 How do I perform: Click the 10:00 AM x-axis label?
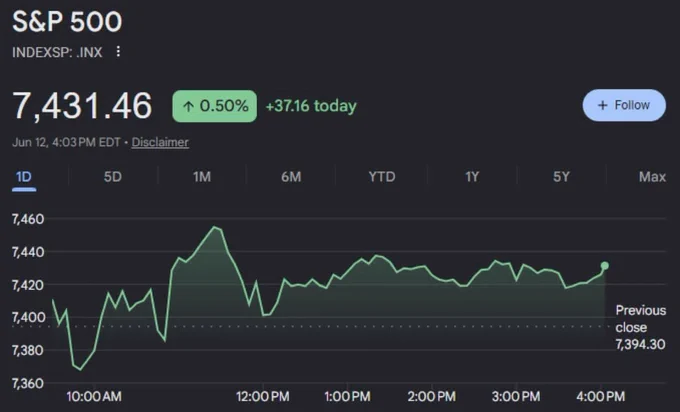94,396
